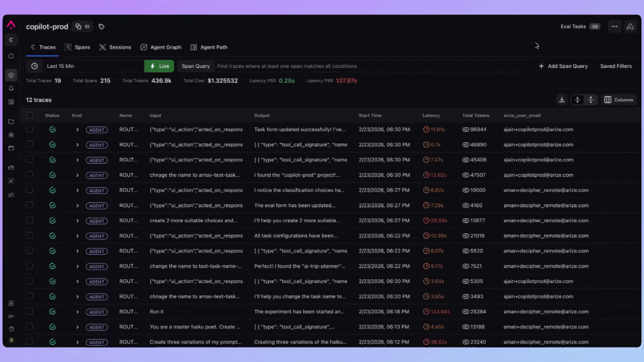The height and width of the screenshot is (362, 644).
Task: Click the AGENT badge on the 143.94s trace
Action: tap(97, 312)
